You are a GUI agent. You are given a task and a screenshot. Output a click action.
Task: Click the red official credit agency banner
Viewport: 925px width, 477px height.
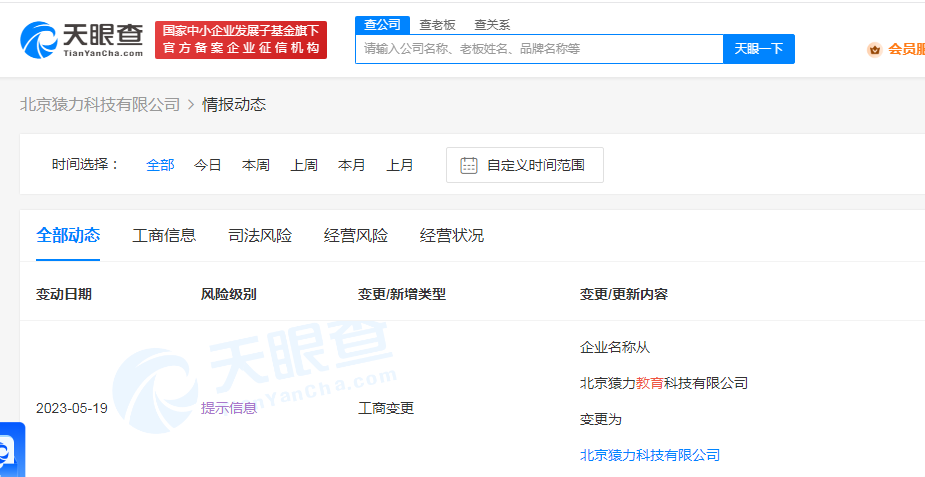click(241, 40)
